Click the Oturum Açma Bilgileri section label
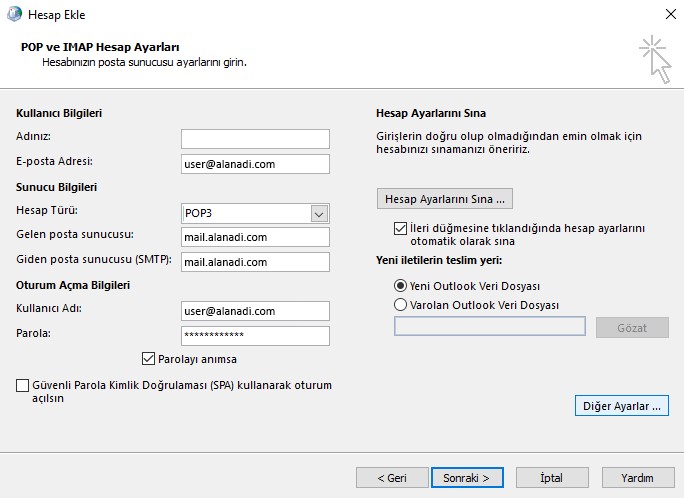Screen dimensions: 684x498 [x=73, y=286]
